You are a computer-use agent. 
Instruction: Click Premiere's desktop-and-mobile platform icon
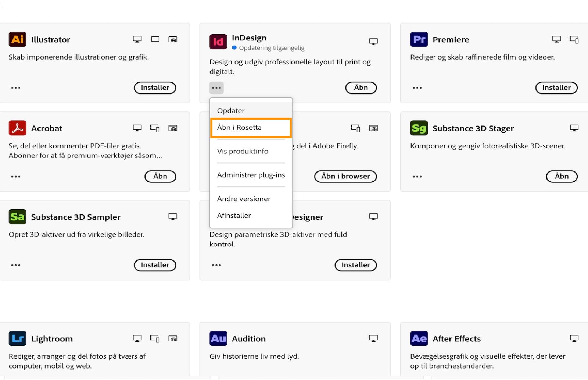click(574, 39)
